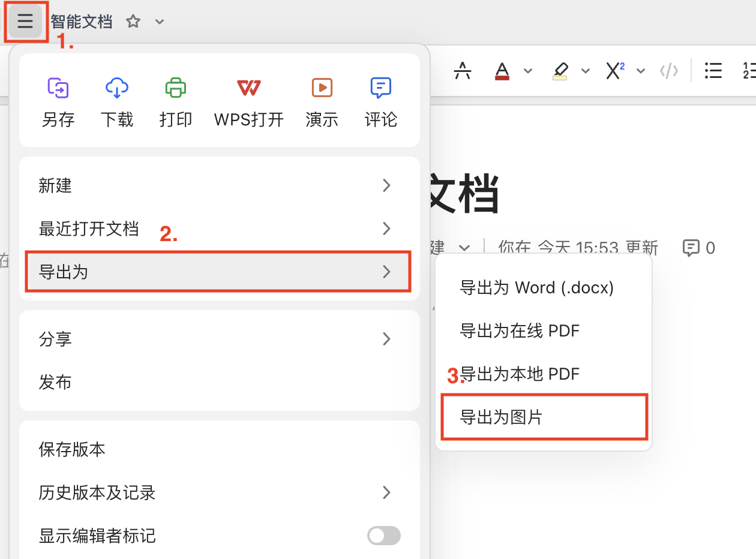This screenshot has width=756, height=559.
Task: Expand the chevron on 历史版本及记录 row
Action: [x=387, y=492]
